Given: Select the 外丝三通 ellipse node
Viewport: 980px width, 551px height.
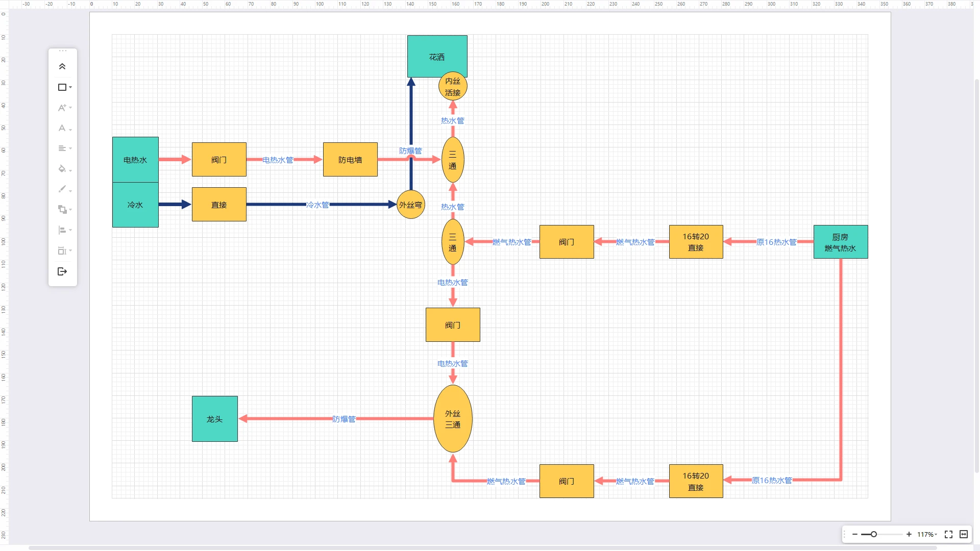Looking at the screenshot, I should (x=453, y=419).
